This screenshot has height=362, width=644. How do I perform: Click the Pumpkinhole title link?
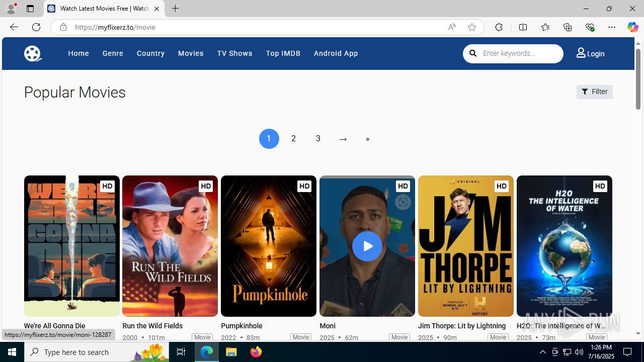pyautogui.click(x=242, y=326)
